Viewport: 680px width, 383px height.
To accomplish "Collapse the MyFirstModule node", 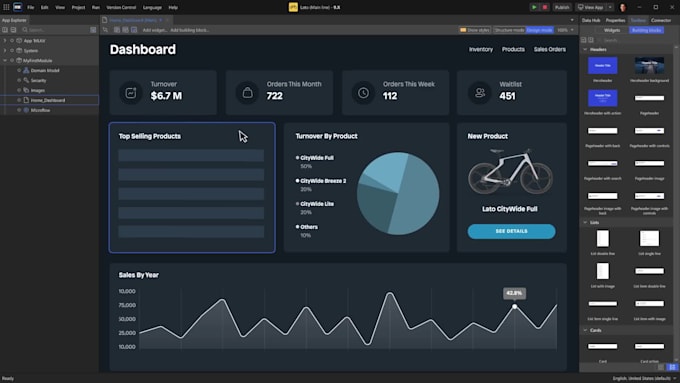I will [5, 61].
